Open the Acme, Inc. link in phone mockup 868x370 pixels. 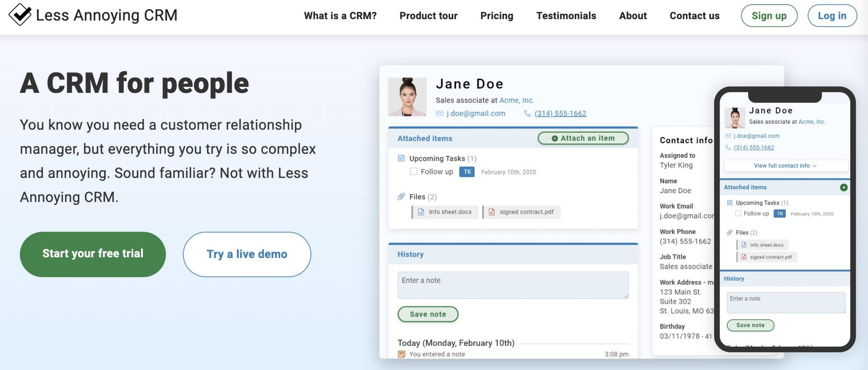[812, 122]
